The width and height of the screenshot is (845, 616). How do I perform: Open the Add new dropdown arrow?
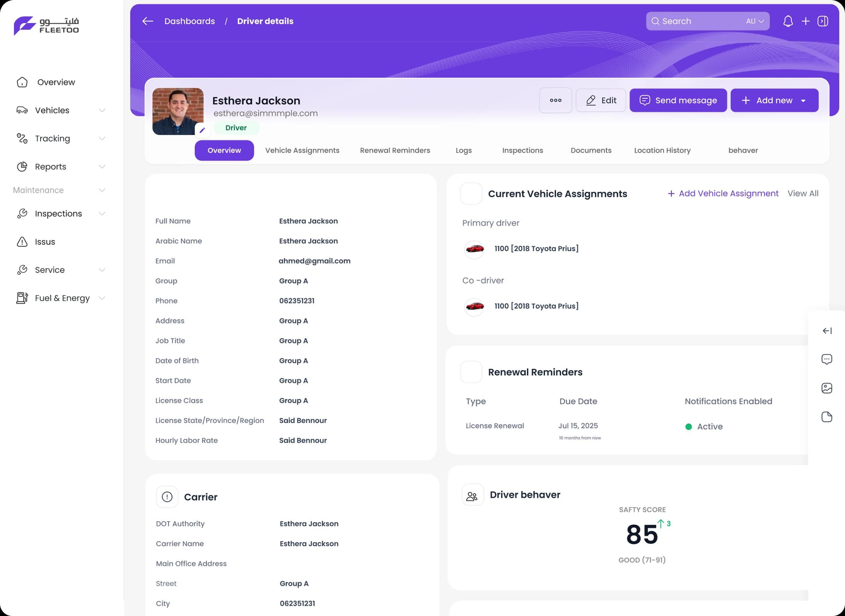point(803,100)
